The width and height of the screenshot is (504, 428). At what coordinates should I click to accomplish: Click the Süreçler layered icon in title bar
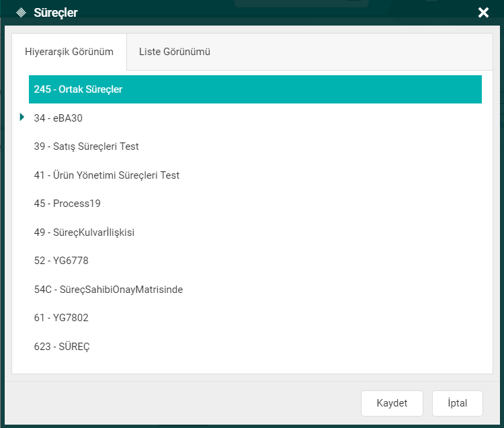click(21, 13)
